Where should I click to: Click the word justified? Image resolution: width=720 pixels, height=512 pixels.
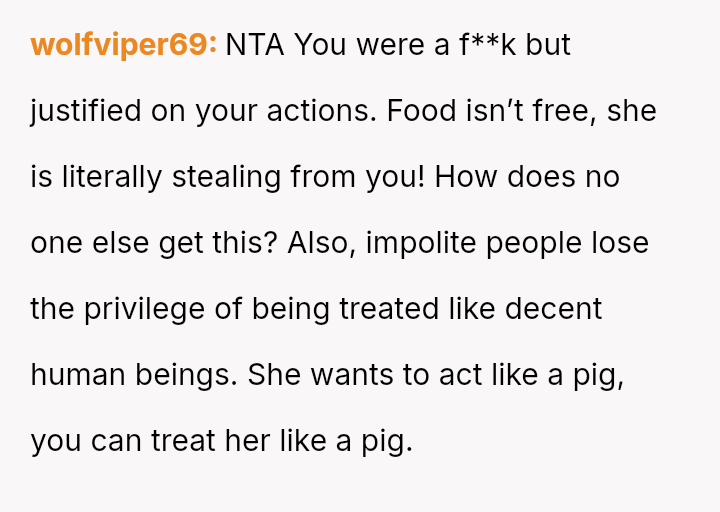(86, 111)
